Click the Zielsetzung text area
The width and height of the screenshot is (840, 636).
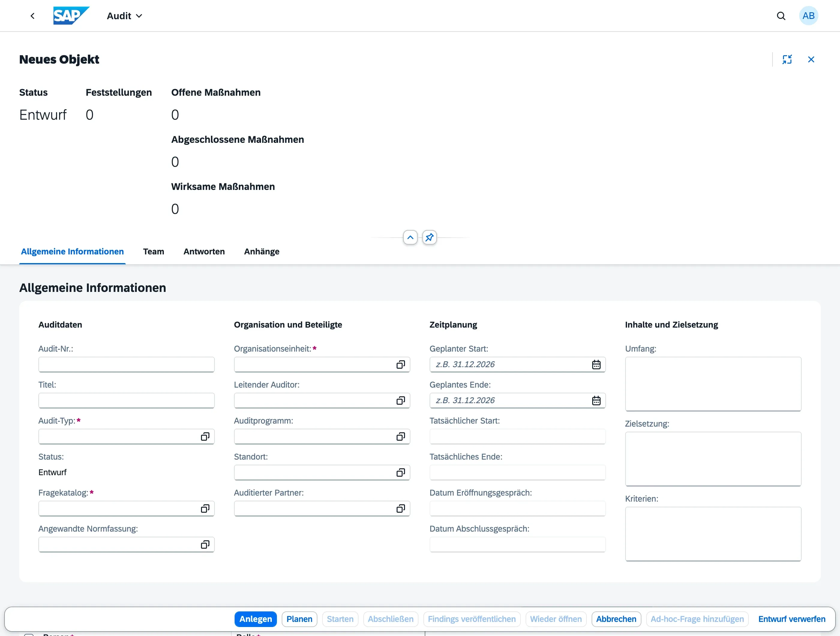click(713, 459)
